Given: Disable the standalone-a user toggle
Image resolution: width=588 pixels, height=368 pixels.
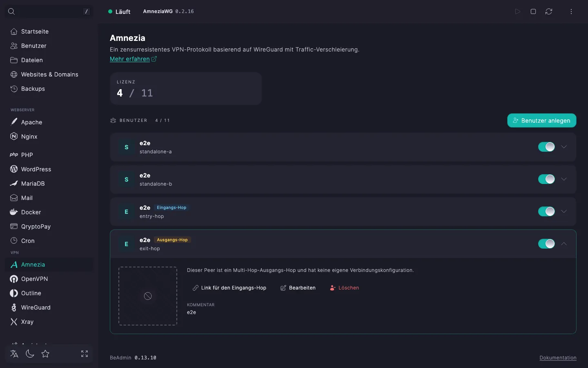Looking at the screenshot, I should [x=546, y=147].
